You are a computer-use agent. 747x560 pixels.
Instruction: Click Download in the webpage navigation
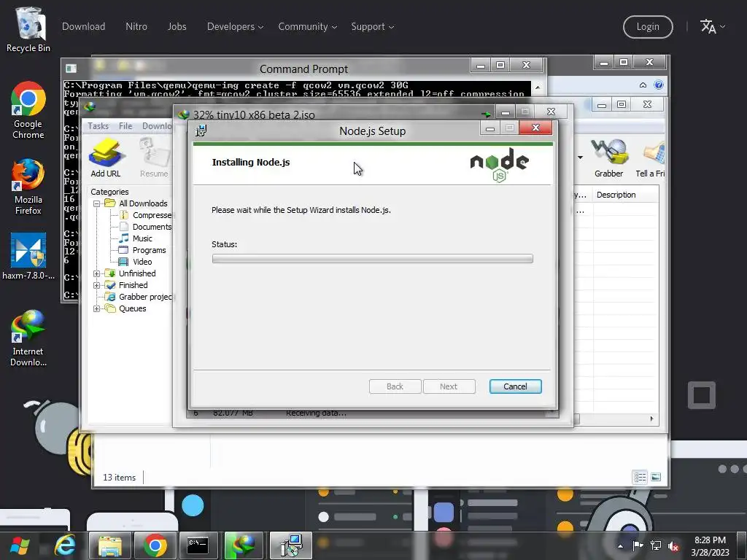(x=83, y=27)
